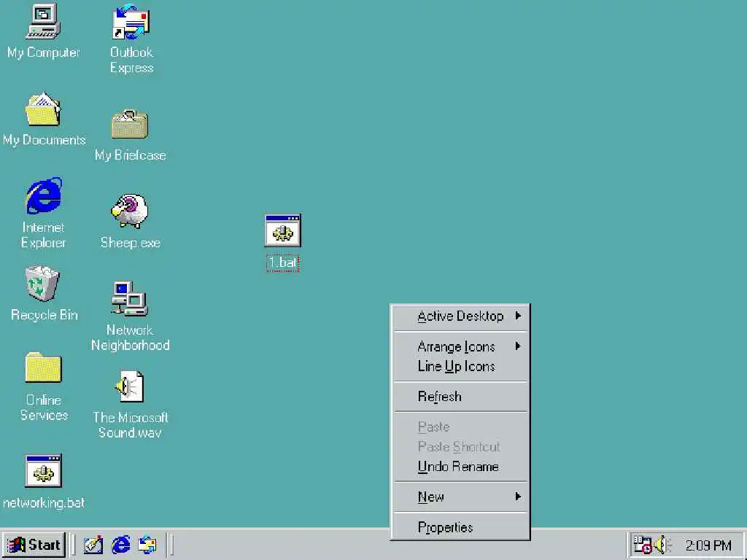Click the New submenu arrow

[x=519, y=497]
